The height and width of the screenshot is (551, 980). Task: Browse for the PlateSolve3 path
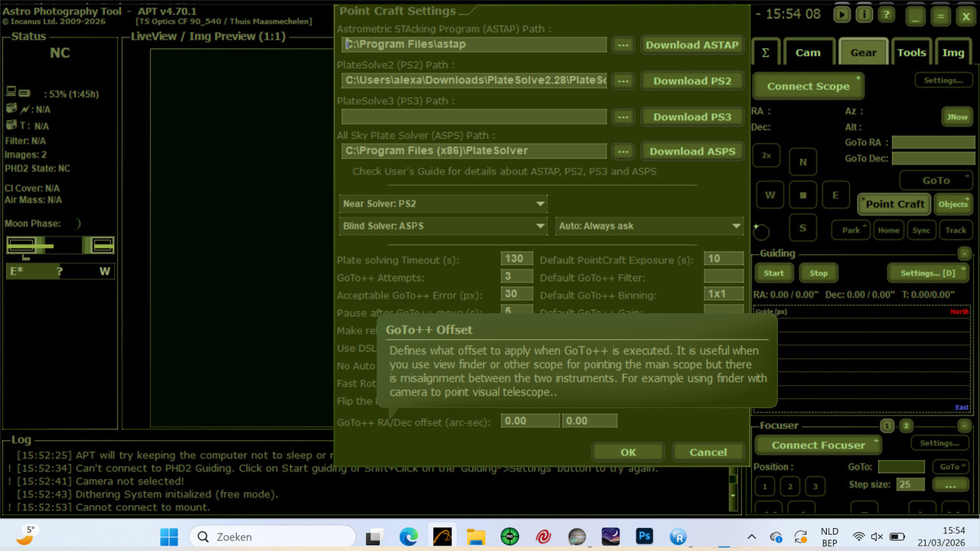(623, 117)
